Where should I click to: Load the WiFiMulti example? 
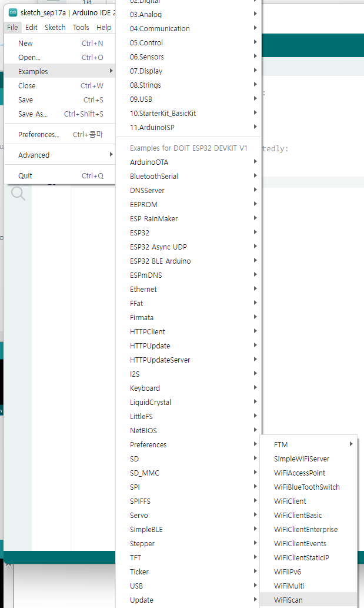(x=309, y=586)
